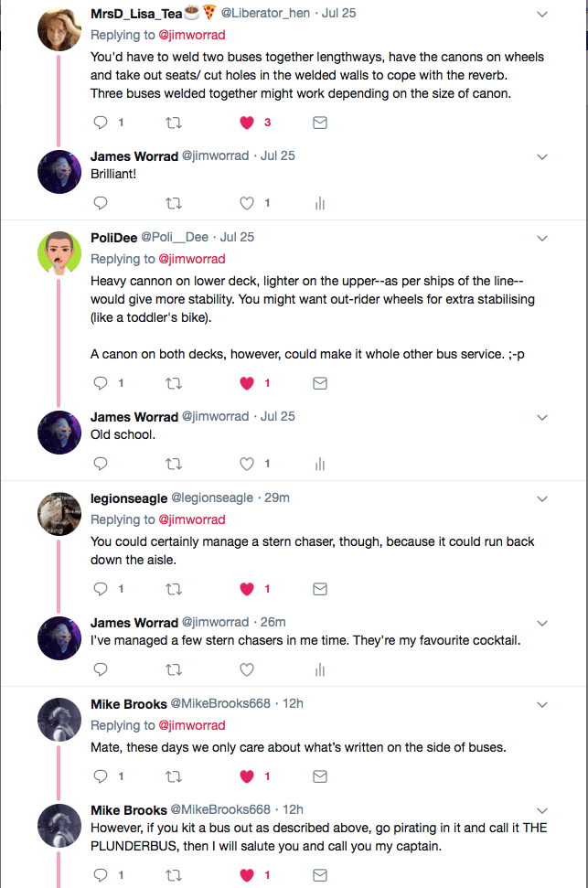Unlike Mike Brooks' side of buses tweet
The image size is (588, 888).
[x=246, y=776]
